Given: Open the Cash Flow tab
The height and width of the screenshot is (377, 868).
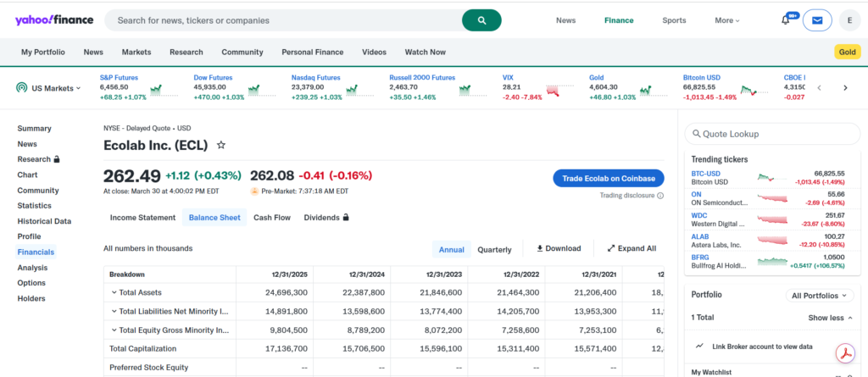Looking at the screenshot, I should (x=272, y=218).
